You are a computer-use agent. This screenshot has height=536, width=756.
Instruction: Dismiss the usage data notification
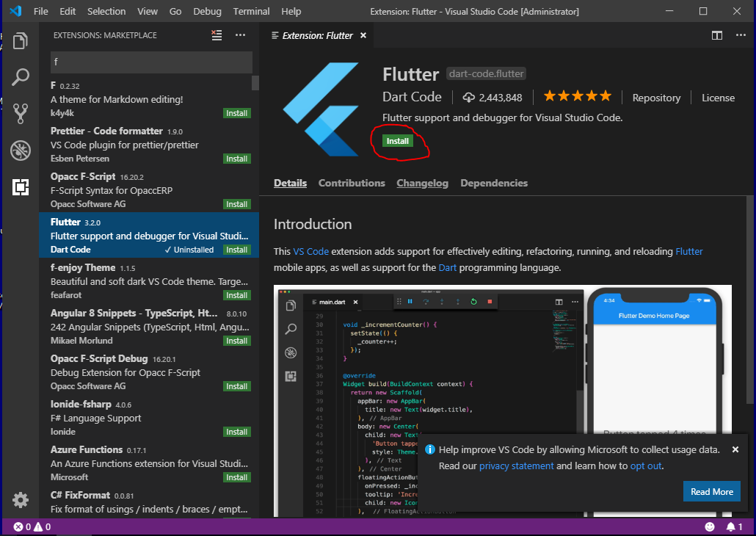point(735,449)
